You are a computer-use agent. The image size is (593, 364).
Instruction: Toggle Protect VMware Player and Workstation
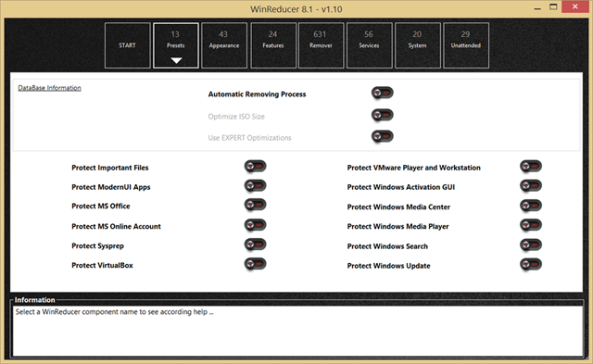tap(531, 167)
